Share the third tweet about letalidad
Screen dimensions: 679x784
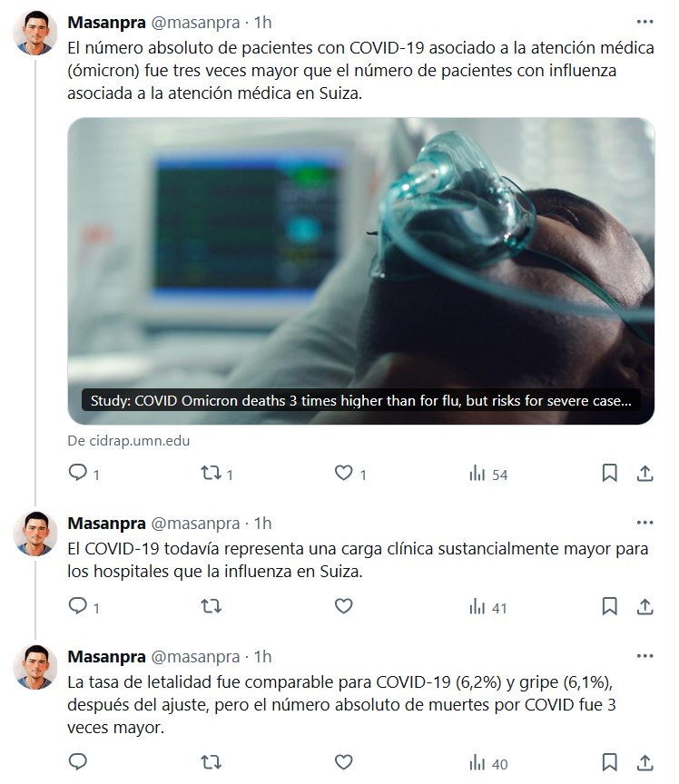pos(645,762)
